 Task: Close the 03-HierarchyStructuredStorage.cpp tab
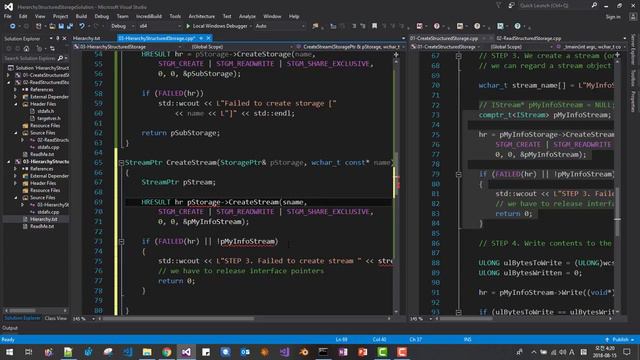pos(209,38)
